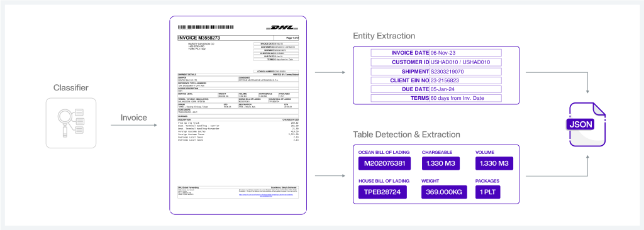The image size is (644, 230).
Task: Click the 'Pick up via Truck' charge line
Action: pos(188,123)
